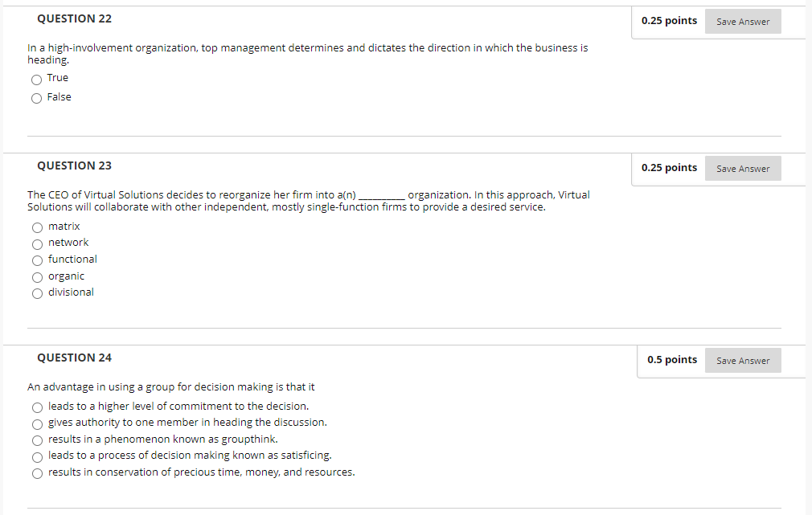Choose the functional option in Question 23
Image resolution: width=812 pixels, height=515 pixels.
click(x=37, y=260)
